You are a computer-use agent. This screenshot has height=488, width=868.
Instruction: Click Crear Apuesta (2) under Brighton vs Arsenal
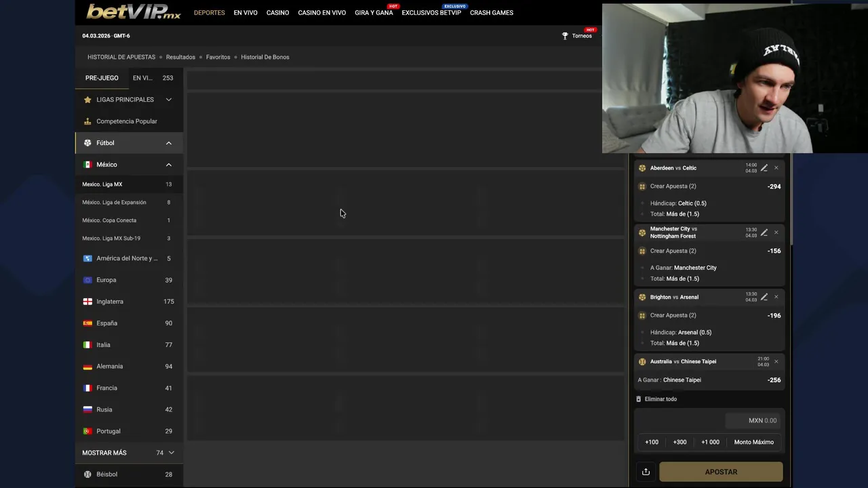click(x=673, y=315)
